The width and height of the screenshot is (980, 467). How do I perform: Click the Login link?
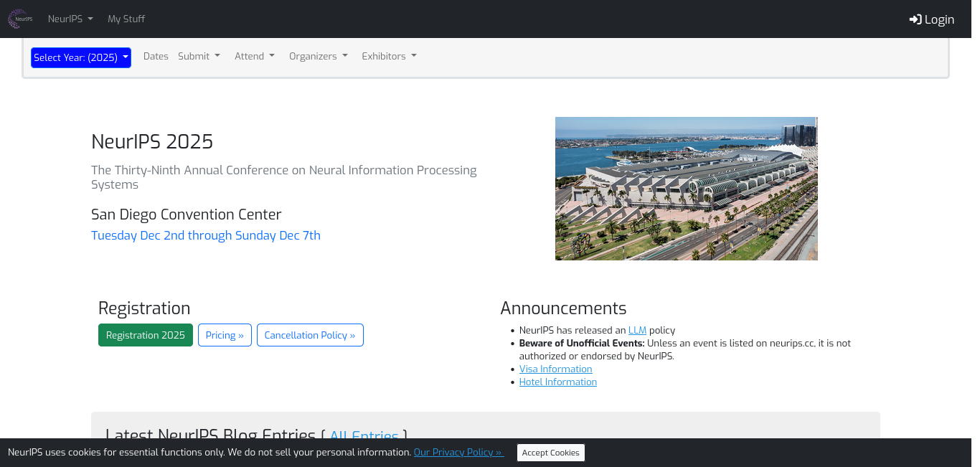point(931,19)
